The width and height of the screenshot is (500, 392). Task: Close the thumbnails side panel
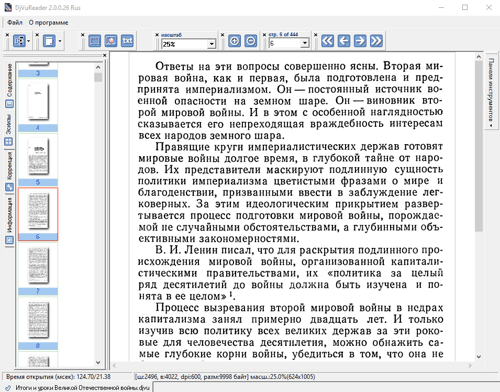click(x=104, y=55)
